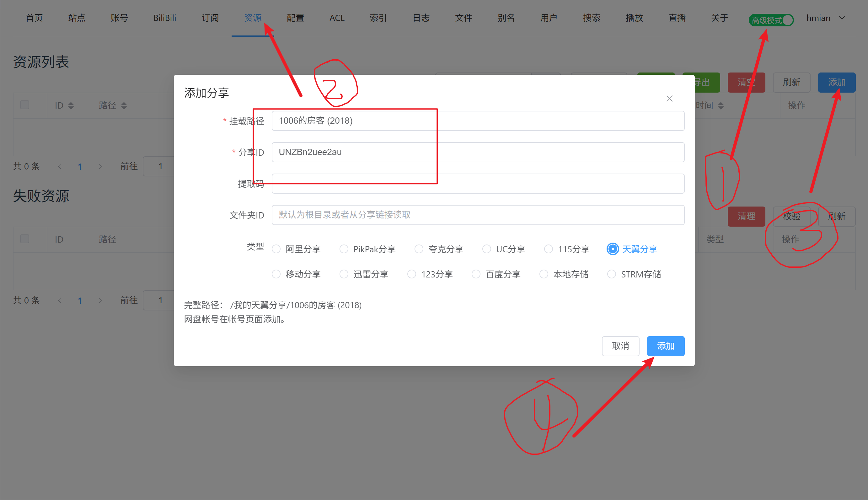
Task: Go to next page in 失败资源 pagination
Action: pyautogui.click(x=100, y=300)
